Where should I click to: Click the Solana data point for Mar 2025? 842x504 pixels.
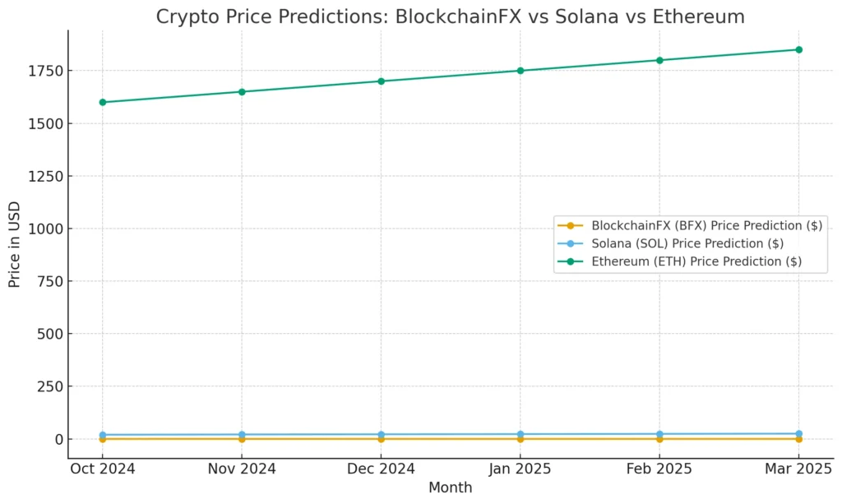tap(798, 433)
